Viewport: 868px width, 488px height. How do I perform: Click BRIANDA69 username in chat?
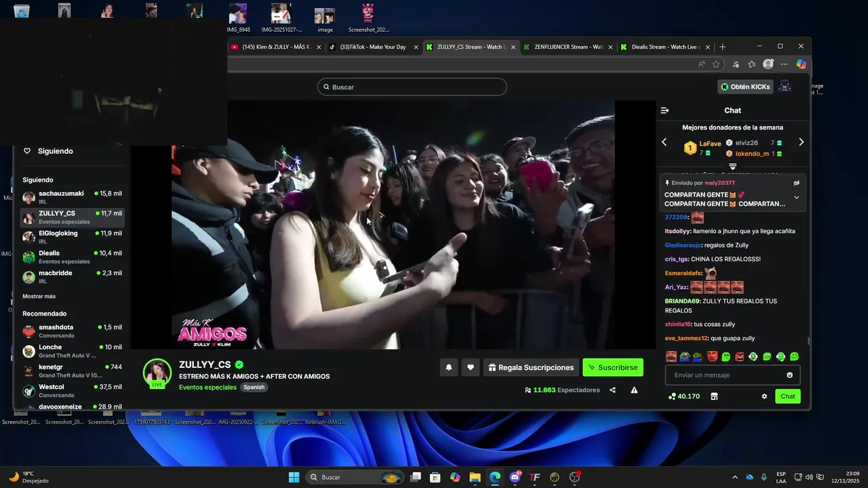(682, 301)
